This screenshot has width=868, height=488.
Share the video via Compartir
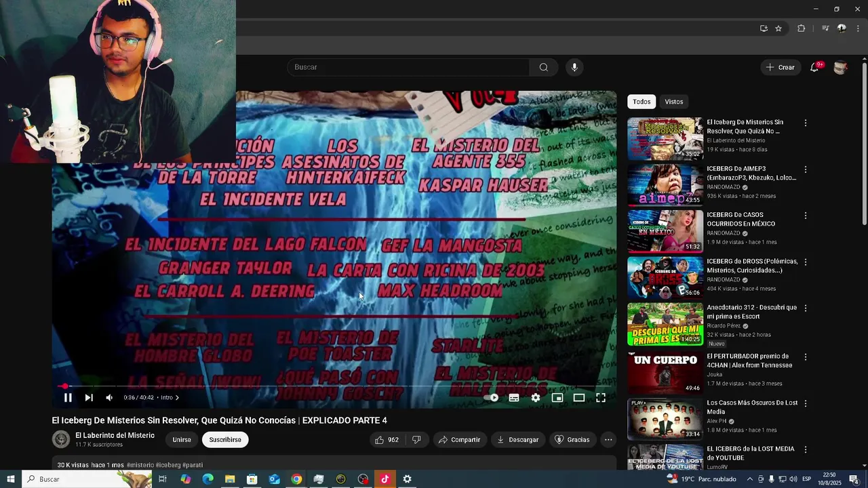pos(459,440)
